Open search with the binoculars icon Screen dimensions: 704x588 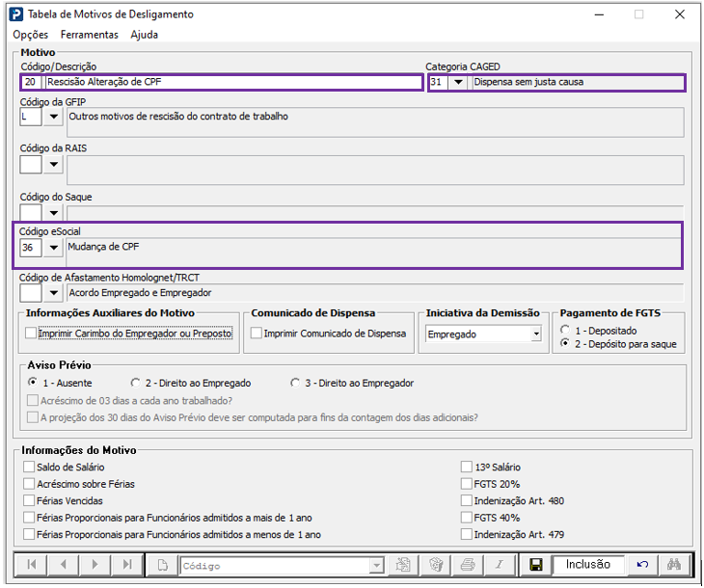click(x=673, y=565)
